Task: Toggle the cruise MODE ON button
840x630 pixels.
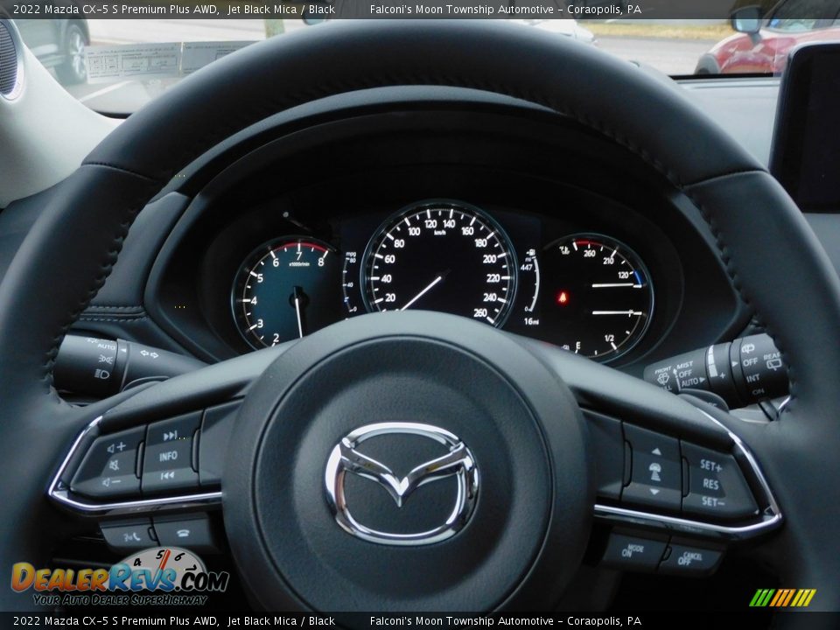Action: pyautogui.click(x=633, y=551)
